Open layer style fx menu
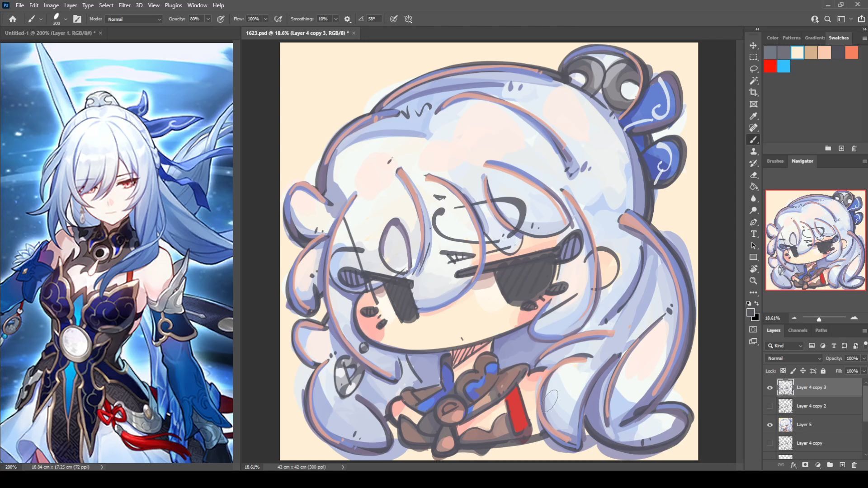Image resolution: width=868 pixels, height=488 pixels. 793,465
